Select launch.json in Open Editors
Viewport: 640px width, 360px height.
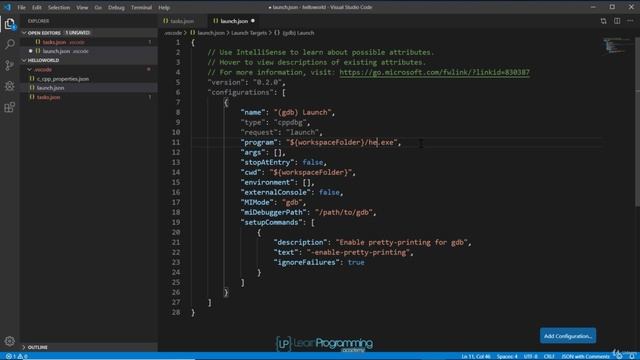click(x=89, y=51)
